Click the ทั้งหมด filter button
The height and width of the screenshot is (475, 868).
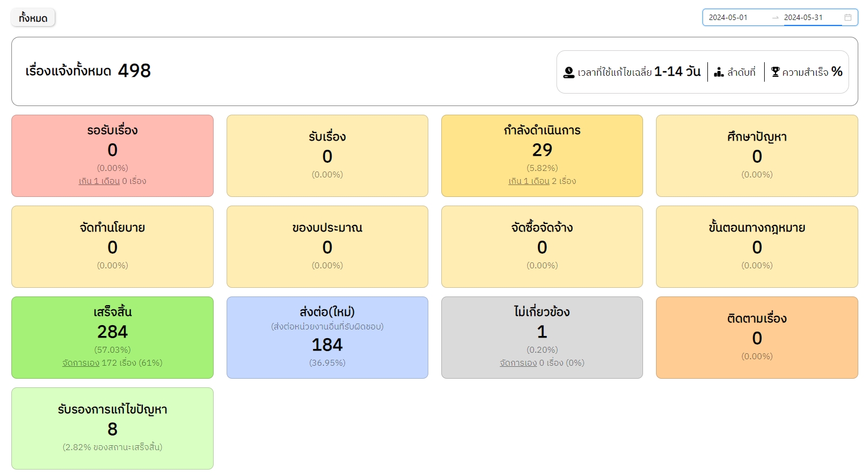tap(33, 18)
